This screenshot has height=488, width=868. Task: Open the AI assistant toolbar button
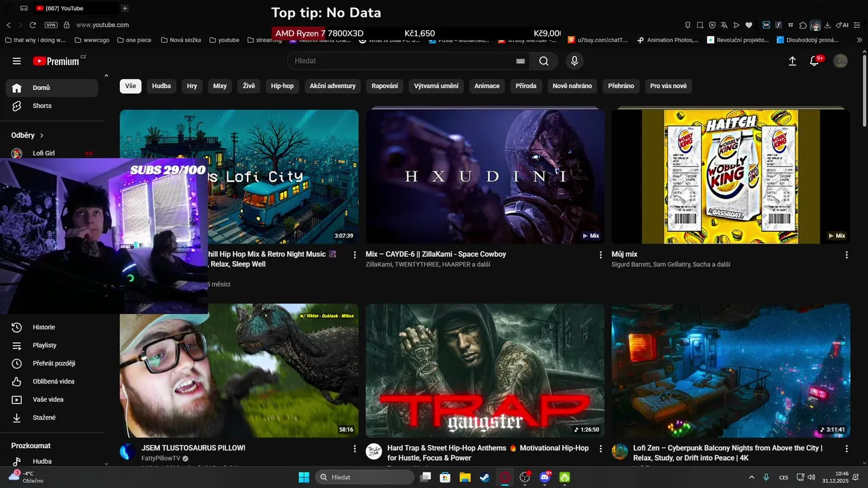(842, 25)
